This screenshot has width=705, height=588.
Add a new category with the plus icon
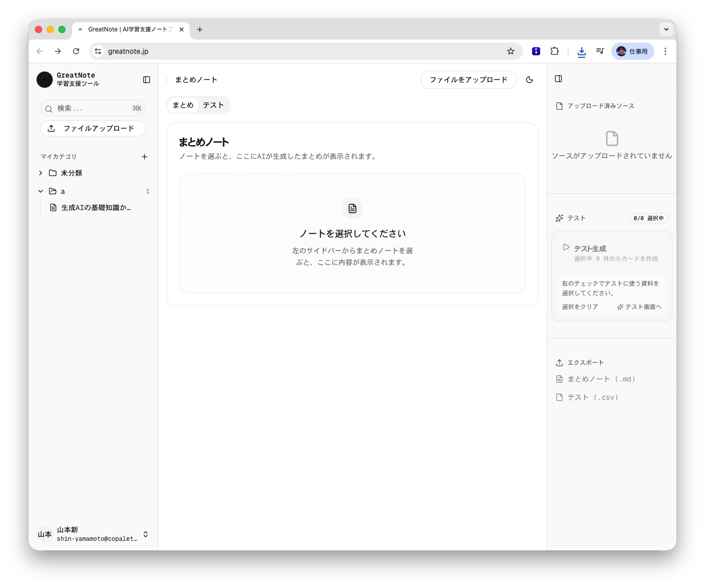145,157
